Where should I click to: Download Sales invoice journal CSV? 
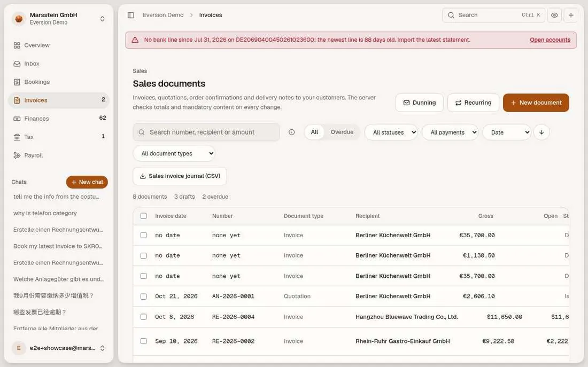pos(180,176)
